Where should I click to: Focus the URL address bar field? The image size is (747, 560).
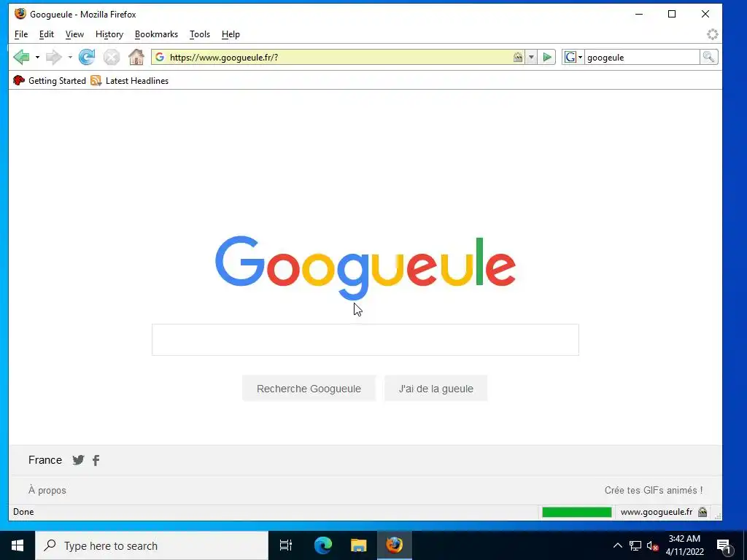338,57
